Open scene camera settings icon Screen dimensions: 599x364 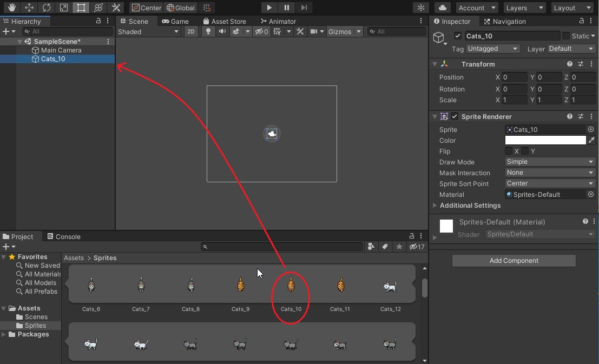pyautogui.click(x=314, y=31)
